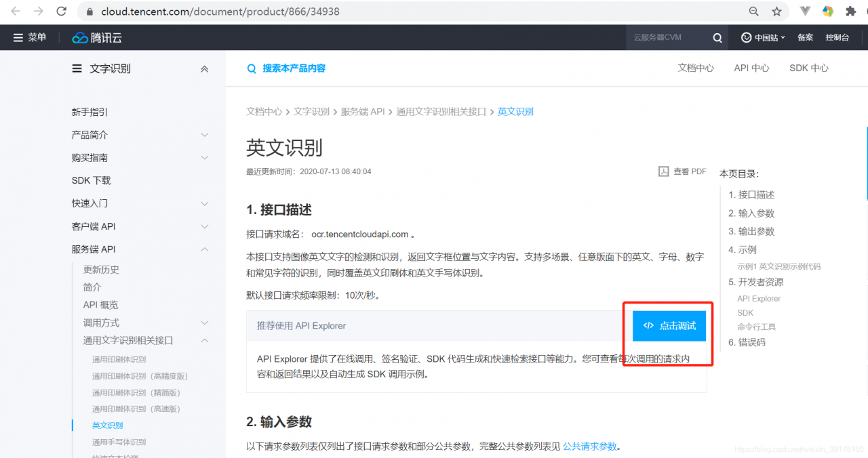Click the 备案 link
The height and width of the screenshot is (458, 868).
[x=805, y=37]
